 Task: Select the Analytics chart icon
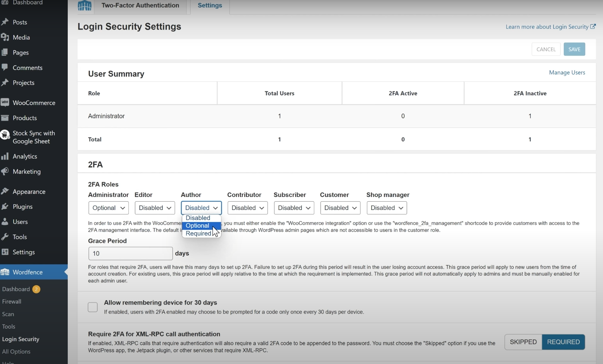[5, 156]
